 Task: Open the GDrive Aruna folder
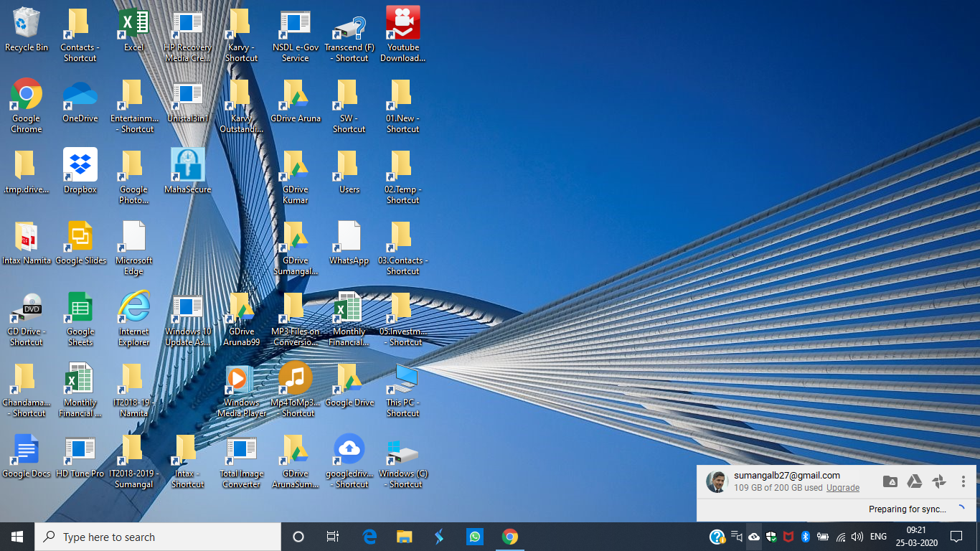point(296,100)
